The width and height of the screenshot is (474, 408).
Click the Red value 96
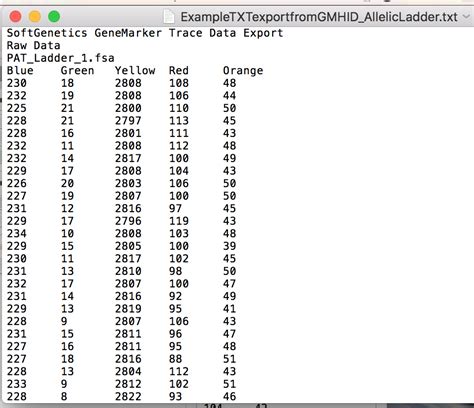pyautogui.click(x=175, y=334)
